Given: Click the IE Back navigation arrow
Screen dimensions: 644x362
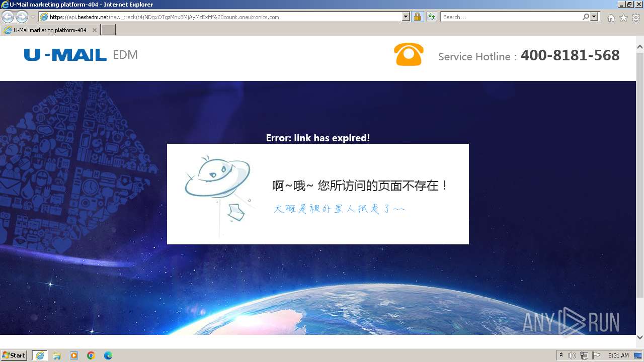Looking at the screenshot, I should click(8, 17).
